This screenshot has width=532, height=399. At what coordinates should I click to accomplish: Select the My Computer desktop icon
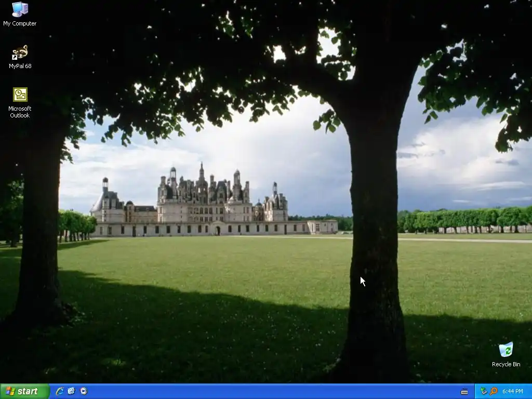[x=20, y=14]
